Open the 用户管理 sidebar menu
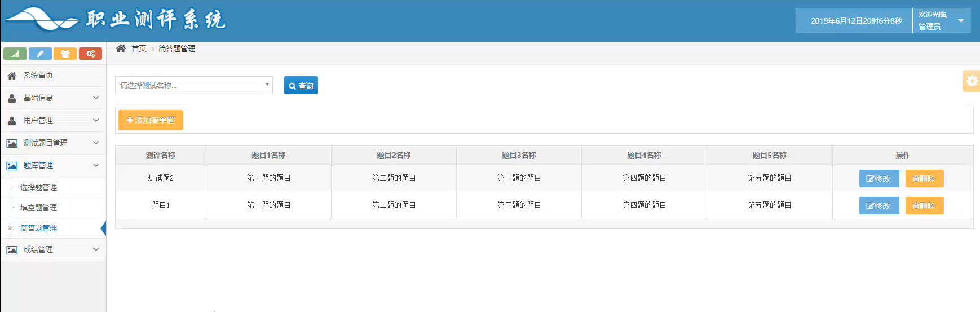The height and width of the screenshot is (312, 980). pyautogui.click(x=53, y=121)
